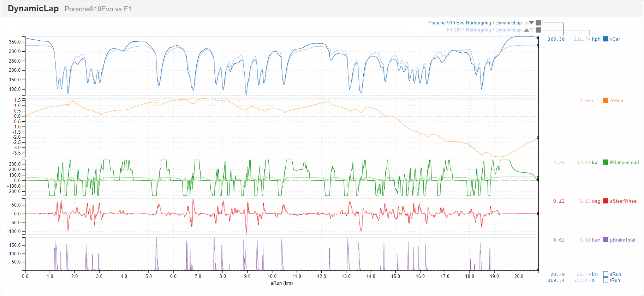Click the Porsche919Evo vs F1 subtitle
Screen dimensions: 644x296
coord(98,9)
